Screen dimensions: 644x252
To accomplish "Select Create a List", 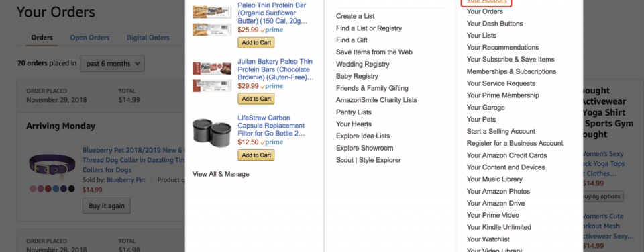I will point(356,17).
